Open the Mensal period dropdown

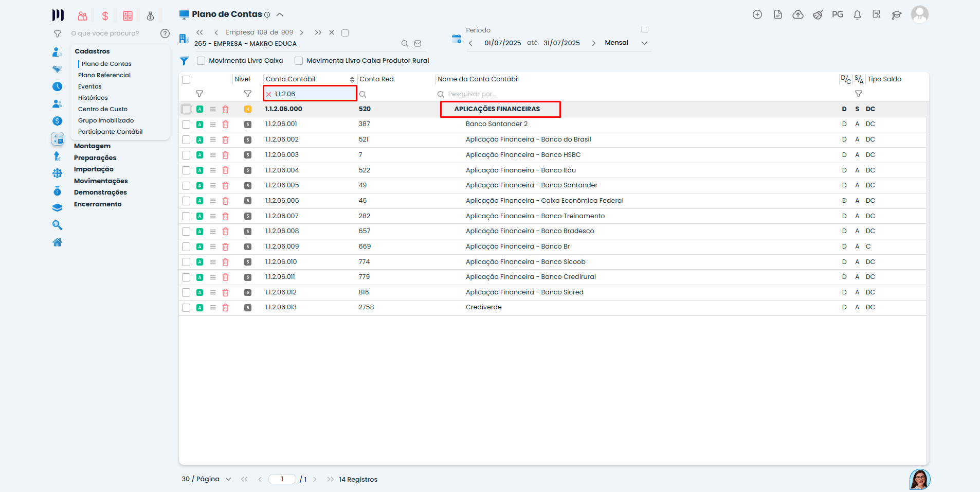644,43
